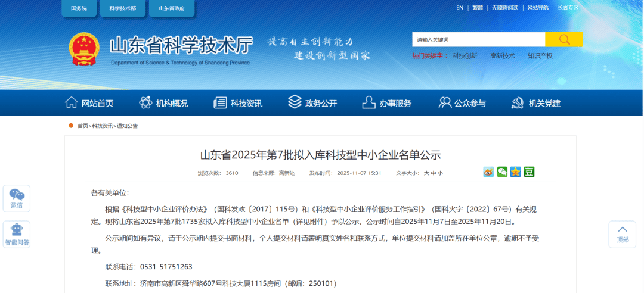Viewport: 644px width, 293px height.
Task: Open the 国务院 link in the top bar
Action: pyautogui.click(x=79, y=9)
